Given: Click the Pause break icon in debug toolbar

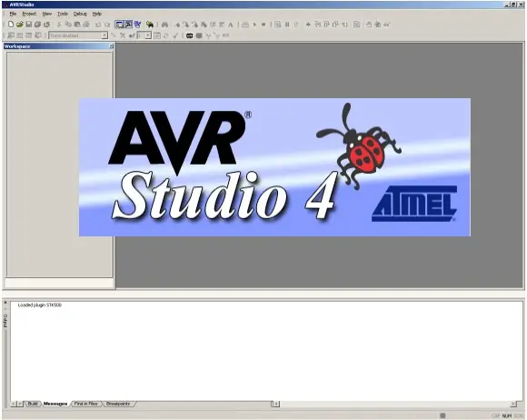Looking at the screenshot, I should (x=287, y=25).
